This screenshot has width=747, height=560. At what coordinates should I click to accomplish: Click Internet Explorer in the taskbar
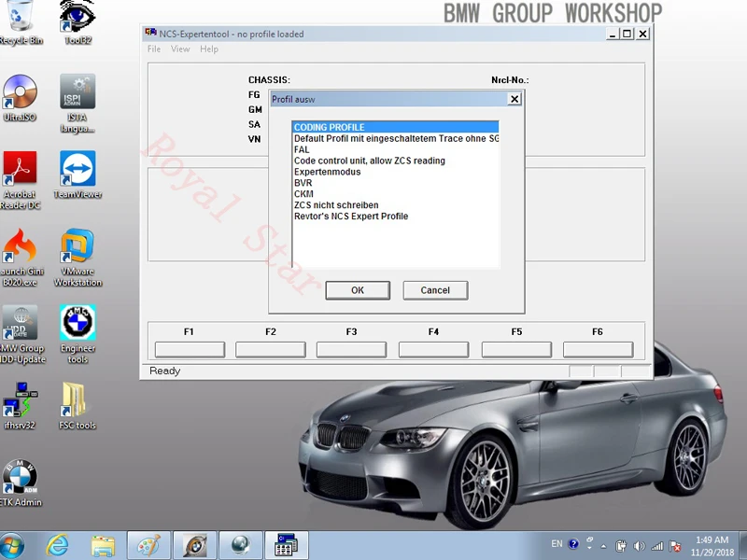(x=58, y=545)
